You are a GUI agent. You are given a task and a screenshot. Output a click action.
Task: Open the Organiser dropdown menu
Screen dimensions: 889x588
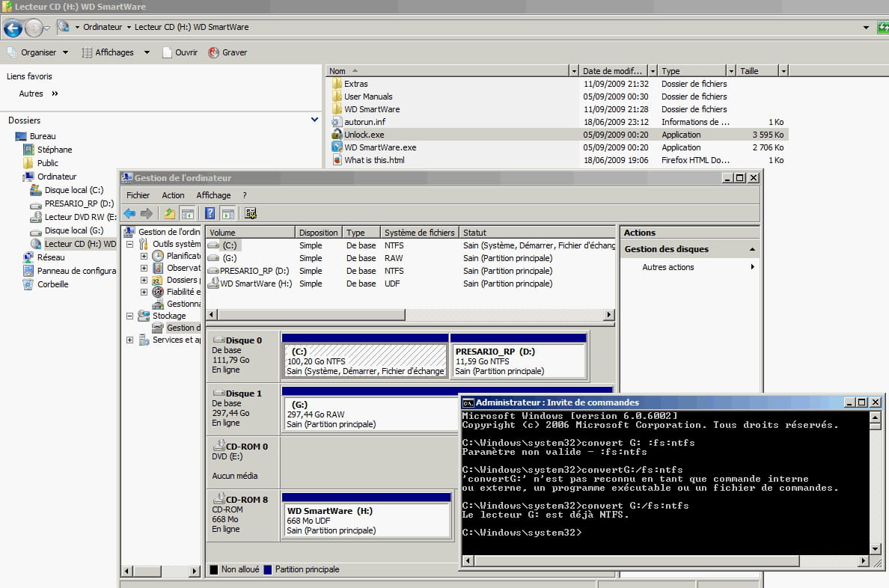[38, 52]
